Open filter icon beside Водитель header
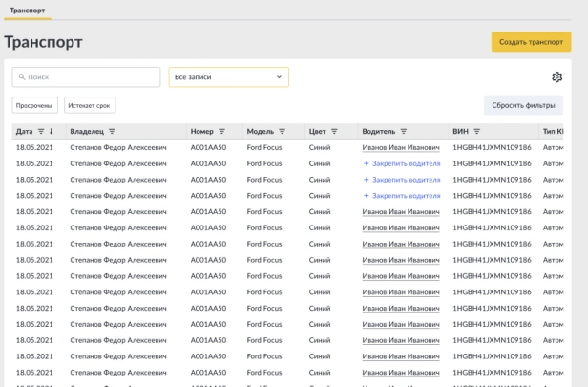 pyautogui.click(x=404, y=131)
